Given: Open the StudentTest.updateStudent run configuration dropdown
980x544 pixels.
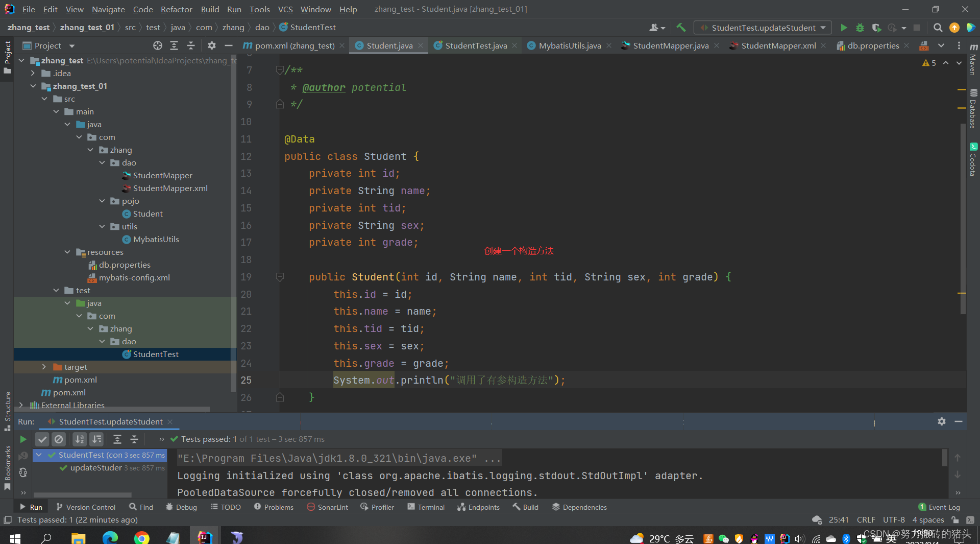Looking at the screenshot, I should click(763, 28).
